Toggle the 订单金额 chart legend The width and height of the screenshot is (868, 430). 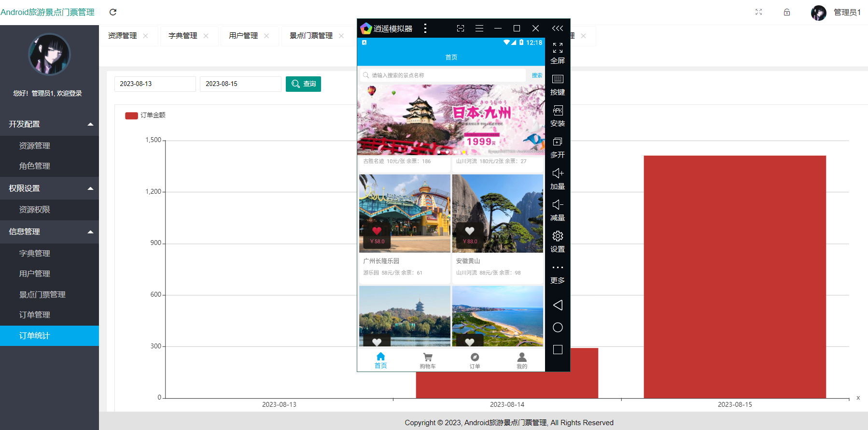tap(145, 115)
